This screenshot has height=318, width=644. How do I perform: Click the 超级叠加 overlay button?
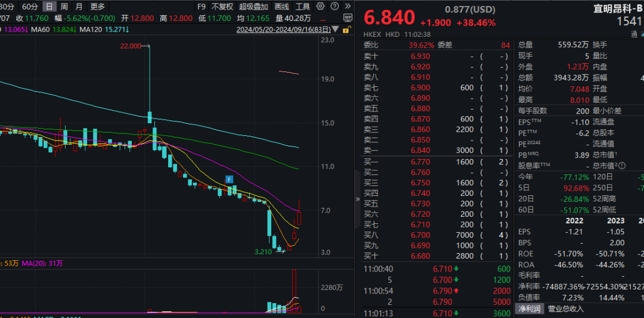(x=253, y=7)
